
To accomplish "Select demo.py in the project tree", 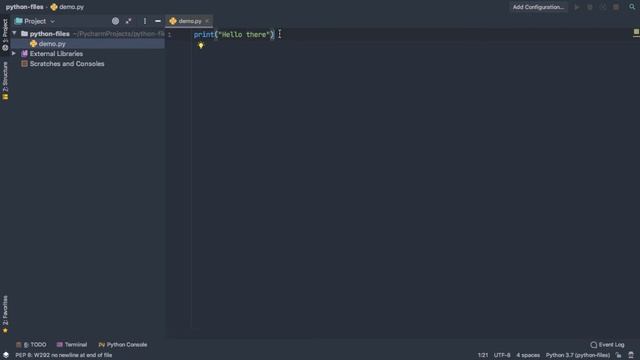I will (88, 44).
